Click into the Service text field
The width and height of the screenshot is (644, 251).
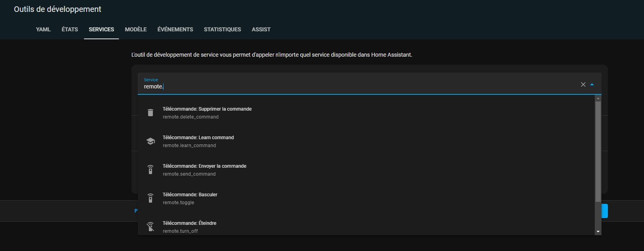(357, 86)
